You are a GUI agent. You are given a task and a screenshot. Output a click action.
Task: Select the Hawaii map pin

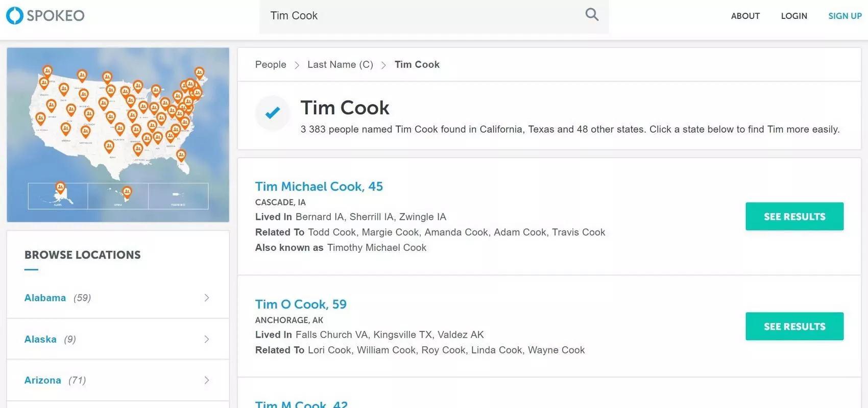127,192
